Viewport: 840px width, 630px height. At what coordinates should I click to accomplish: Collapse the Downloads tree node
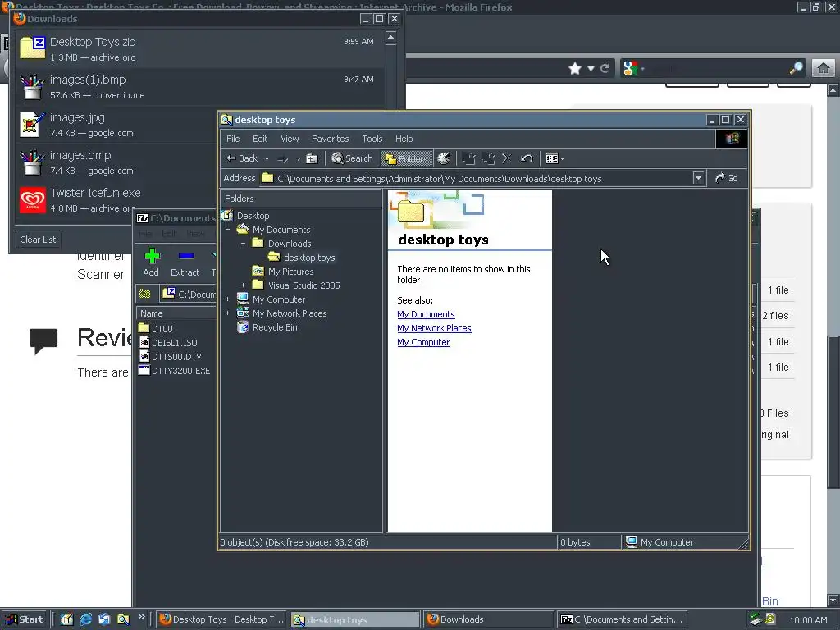pos(243,243)
